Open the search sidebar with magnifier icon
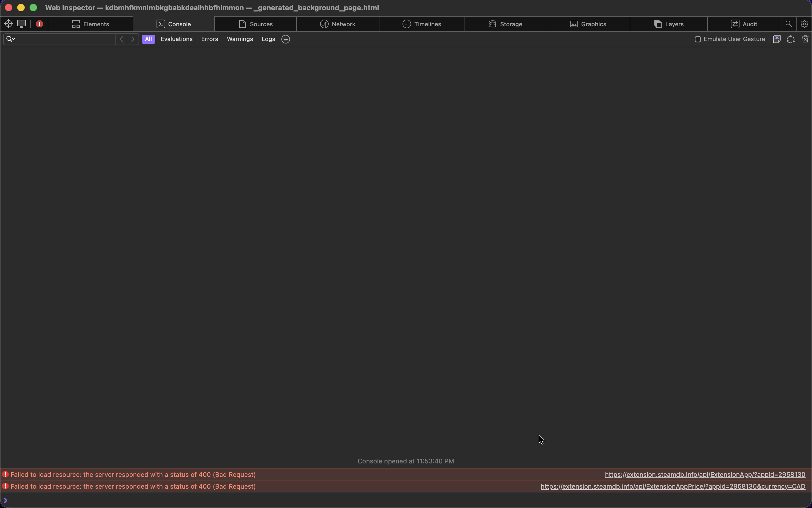812x508 pixels. (x=788, y=24)
